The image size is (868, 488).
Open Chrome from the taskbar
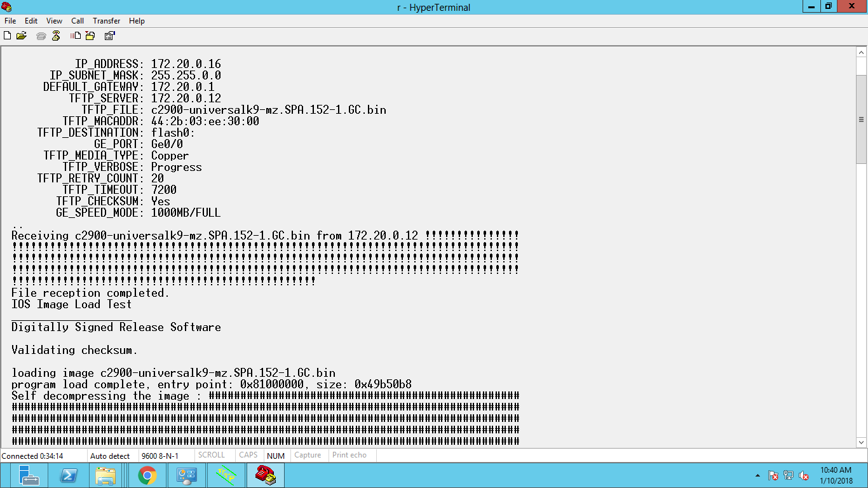147,475
